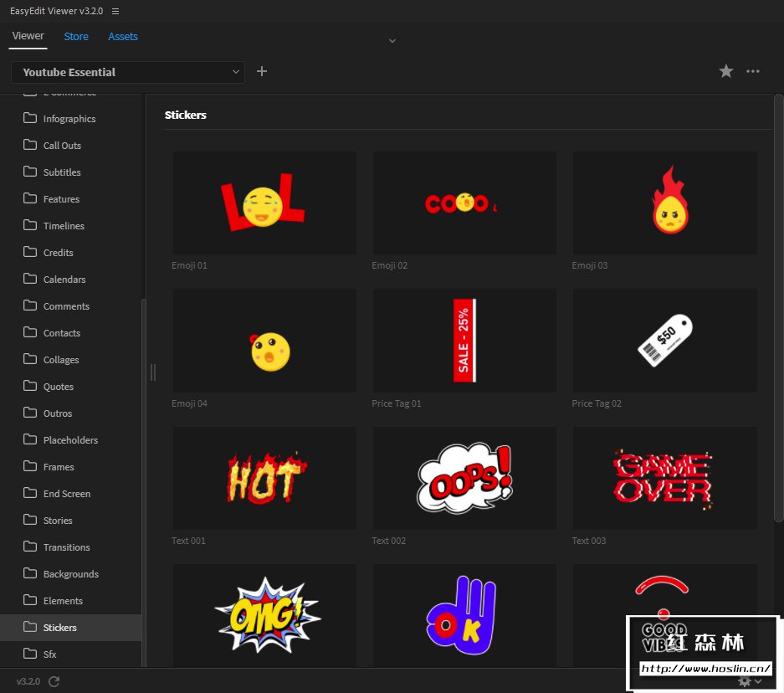784x693 pixels.
Task: Open the End Screen folder
Action: pos(71,494)
